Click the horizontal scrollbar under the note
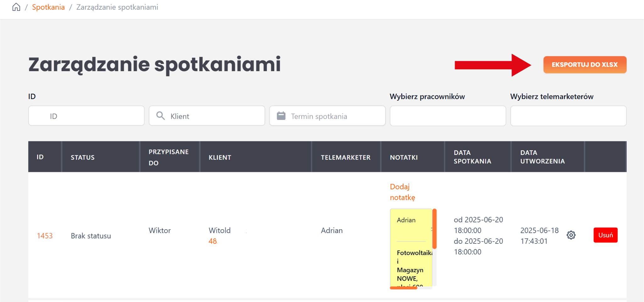 [403, 288]
